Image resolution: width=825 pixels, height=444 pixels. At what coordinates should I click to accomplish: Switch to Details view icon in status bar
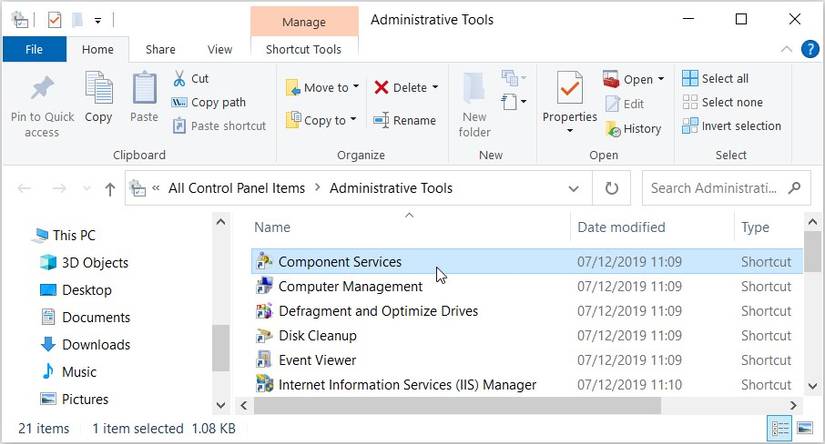pyautogui.click(x=780, y=428)
